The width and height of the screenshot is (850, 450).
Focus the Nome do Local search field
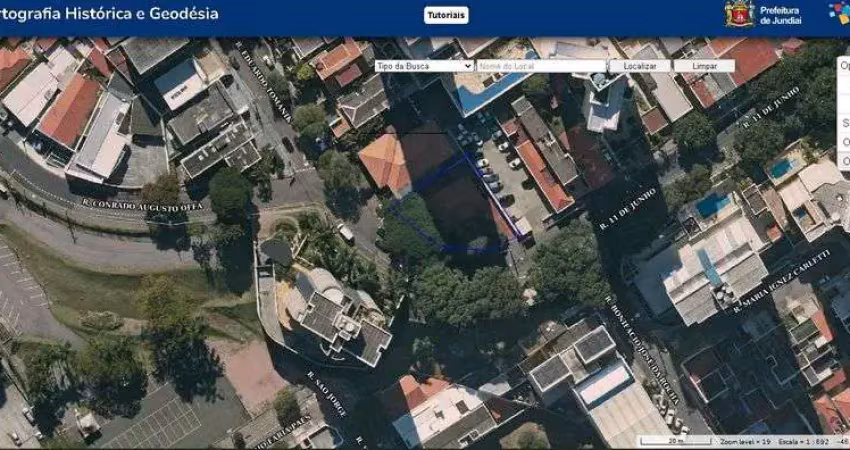point(540,66)
